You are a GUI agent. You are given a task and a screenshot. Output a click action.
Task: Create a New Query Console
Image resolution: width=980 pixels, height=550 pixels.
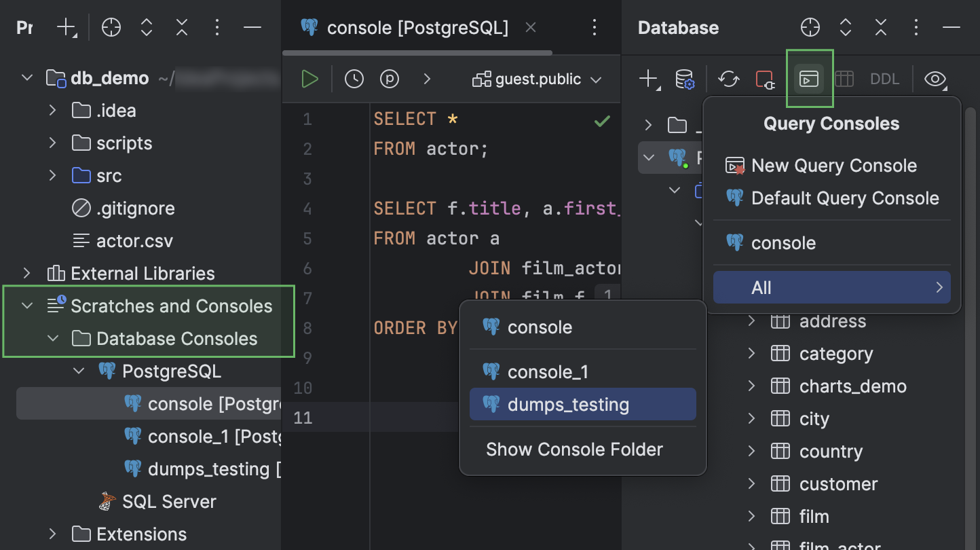point(833,165)
